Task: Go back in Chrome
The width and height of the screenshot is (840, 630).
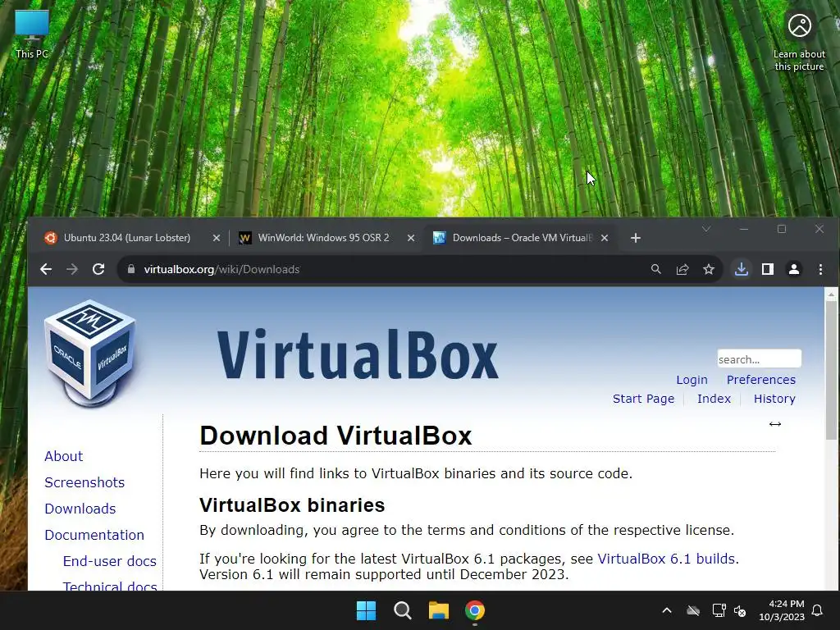Action: coord(46,269)
